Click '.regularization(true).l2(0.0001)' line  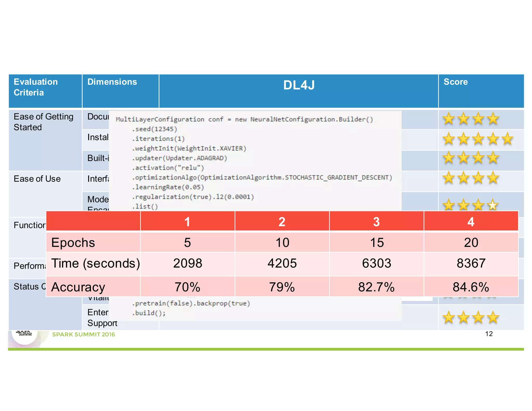point(193,197)
